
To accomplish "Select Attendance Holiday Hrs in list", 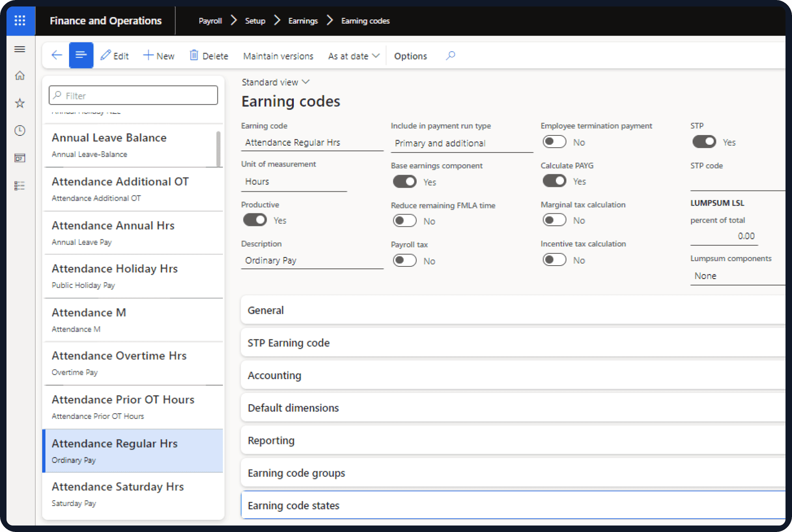I will pyautogui.click(x=133, y=276).
